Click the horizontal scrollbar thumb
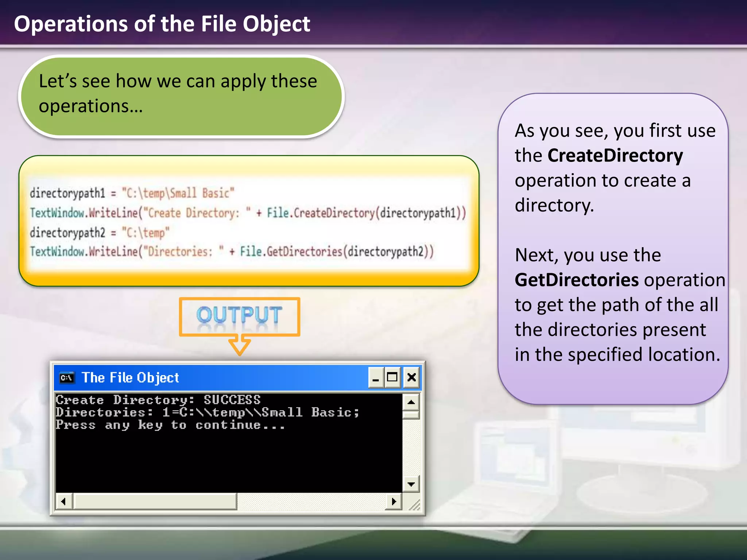 pyautogui.click(x=155, y=501)
